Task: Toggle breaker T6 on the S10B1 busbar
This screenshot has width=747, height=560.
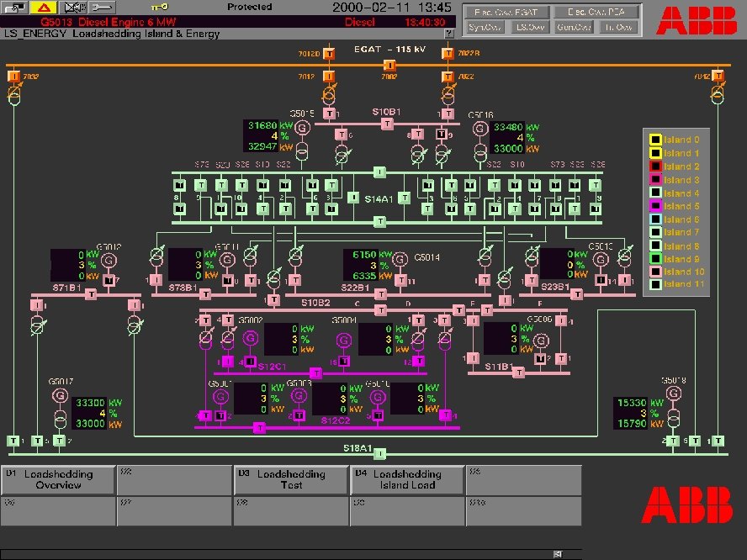Action: (341, 134)
